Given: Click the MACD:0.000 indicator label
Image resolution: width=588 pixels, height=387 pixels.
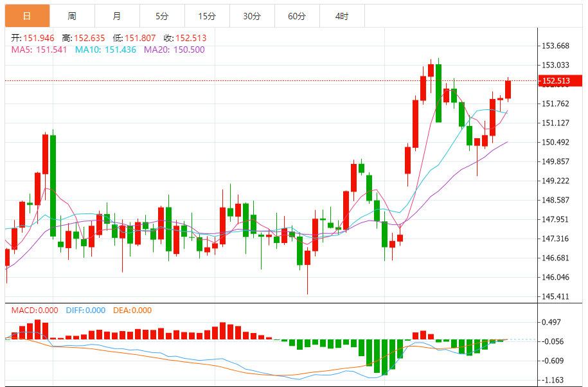Looking at the screenshot, I should pyautogui.click(x=35, y=310).
